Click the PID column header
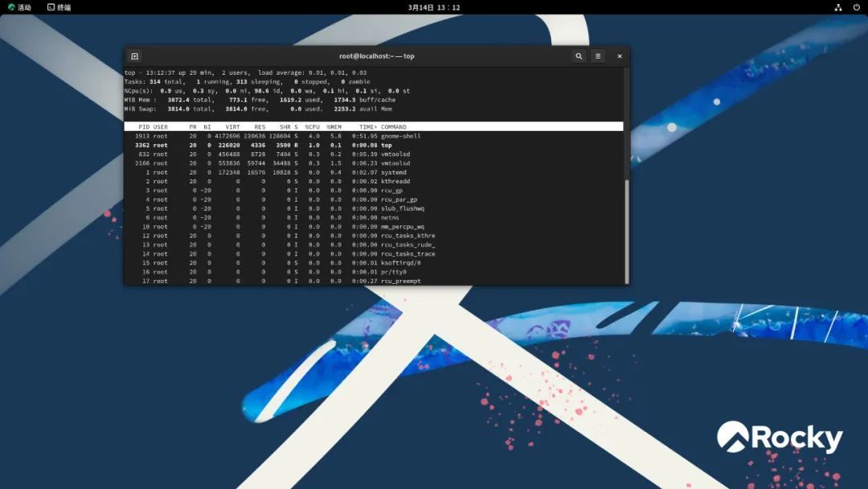The height and width of the screenshot is (489, 868). [x=144, y=127]
